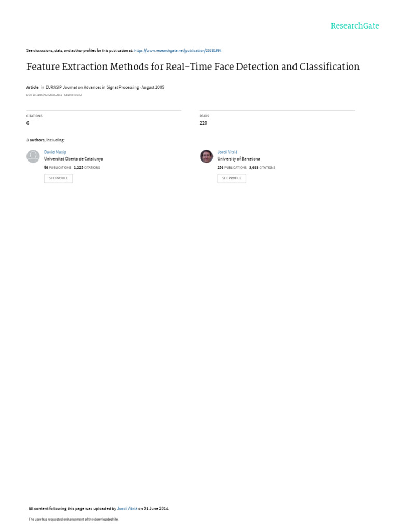Click the Feature Extraction Methods paper title

coord(193,67)
